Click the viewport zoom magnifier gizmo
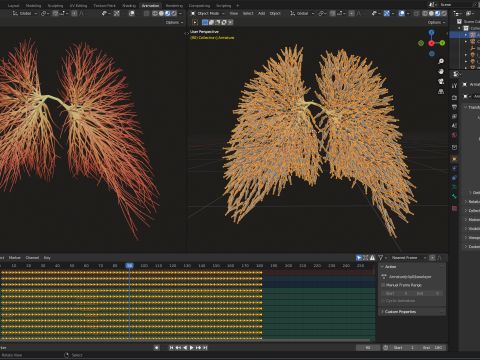Image resolution: width=480 pixels, height=360 pixels. (441, 61)
